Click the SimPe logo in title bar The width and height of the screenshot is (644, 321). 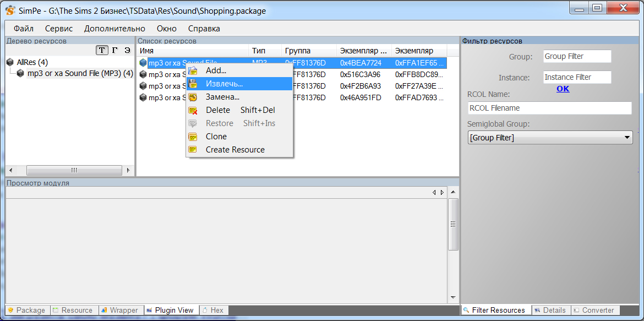coord(10,10)
